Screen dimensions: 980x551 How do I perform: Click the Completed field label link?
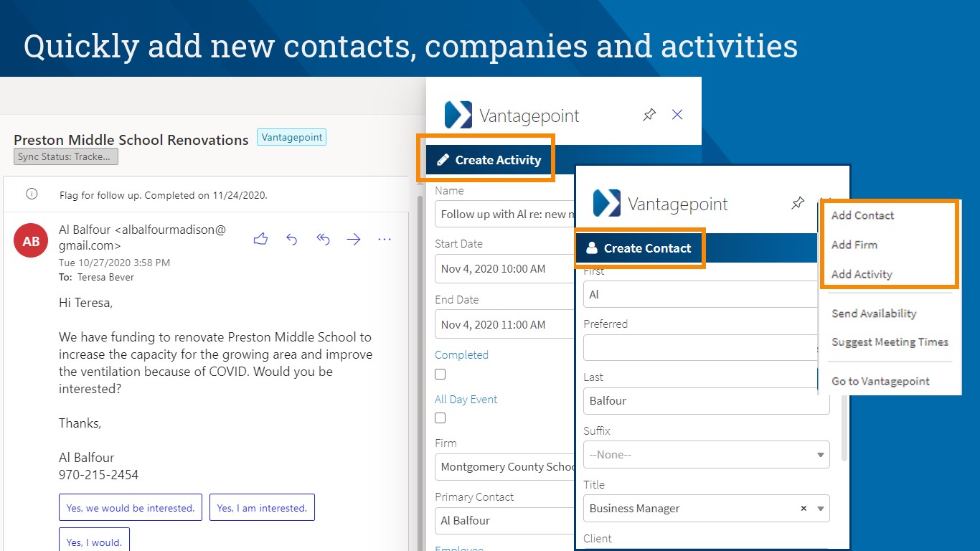tap(461, 355)
